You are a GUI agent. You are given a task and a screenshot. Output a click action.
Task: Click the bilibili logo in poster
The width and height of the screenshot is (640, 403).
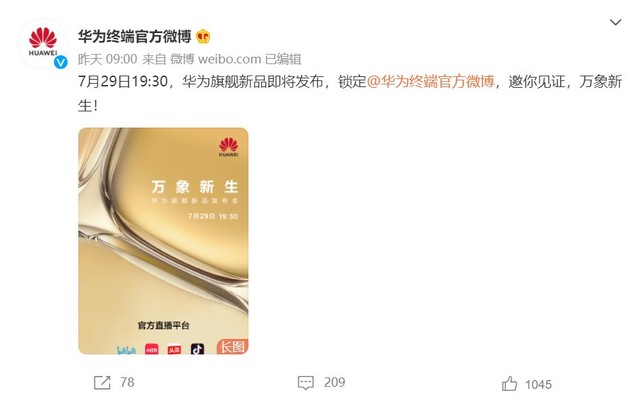[x=126, y=350]
